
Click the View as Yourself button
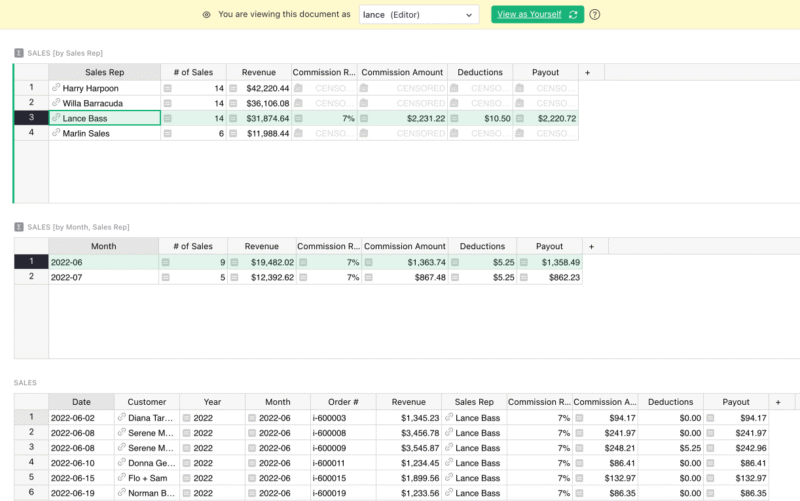tap(537, 14)
